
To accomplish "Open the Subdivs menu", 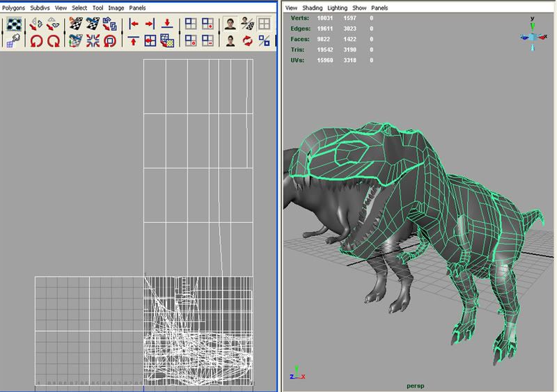I will (x=40, y=7).
